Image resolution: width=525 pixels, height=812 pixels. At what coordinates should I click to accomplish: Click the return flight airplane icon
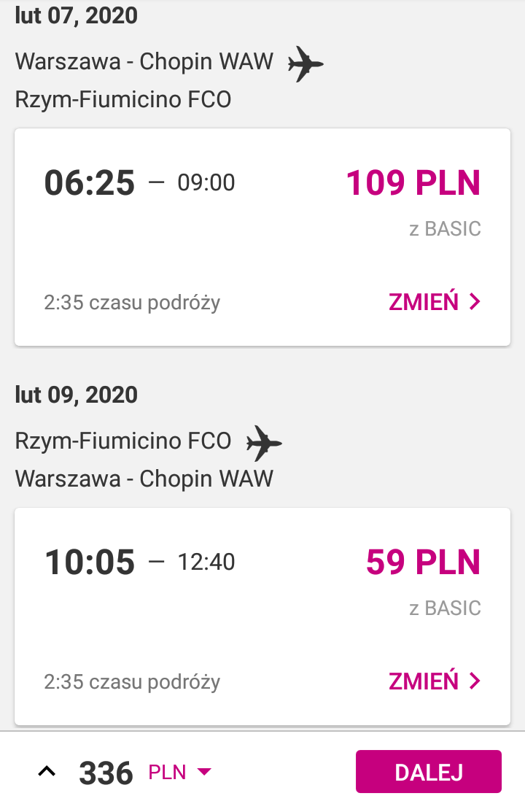pos(264,444)
